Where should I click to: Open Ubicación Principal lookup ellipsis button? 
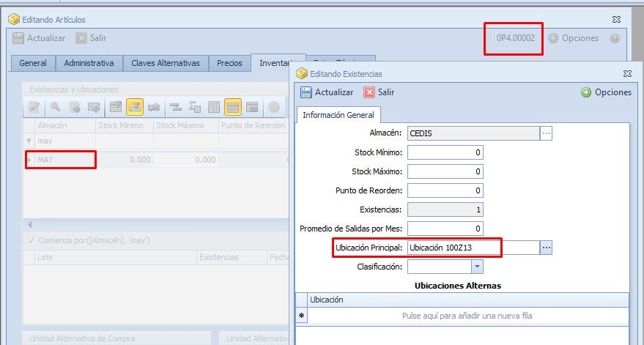point(546,248)
